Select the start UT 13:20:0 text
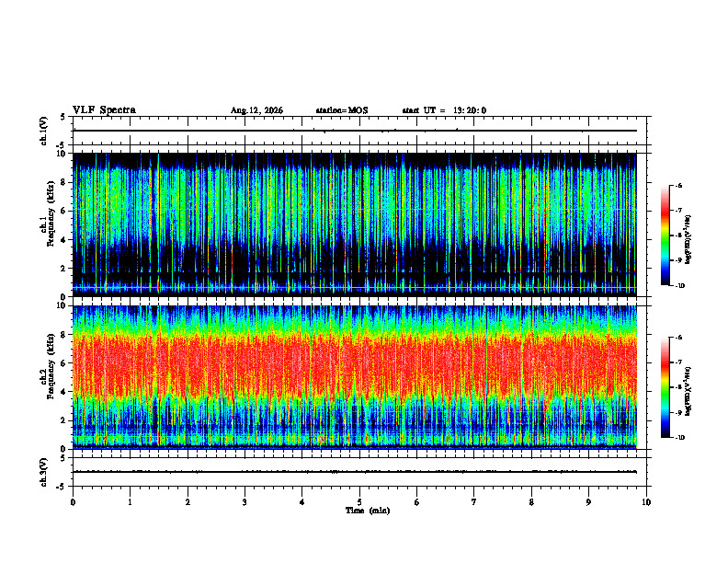728x563 pixels. pyautogui.click(x=444, y=110)
